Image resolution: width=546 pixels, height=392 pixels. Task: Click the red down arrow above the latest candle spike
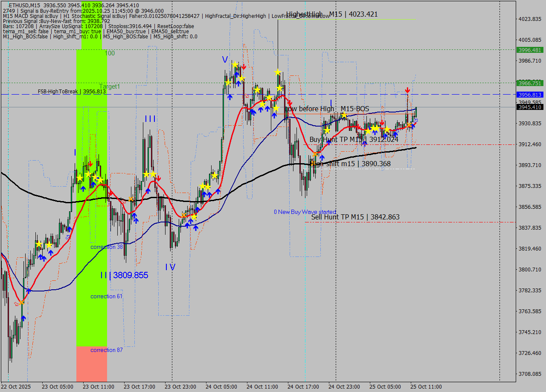(x=407, y=90)
